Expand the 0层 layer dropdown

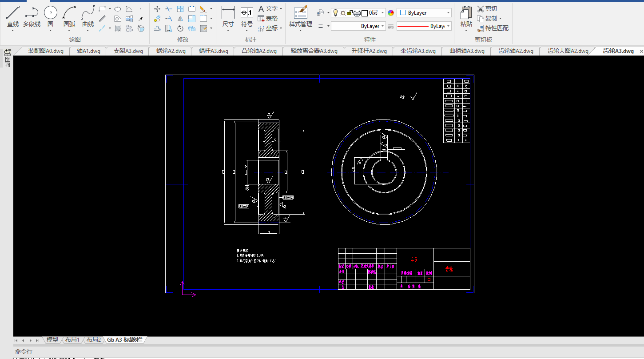point(382,13)
